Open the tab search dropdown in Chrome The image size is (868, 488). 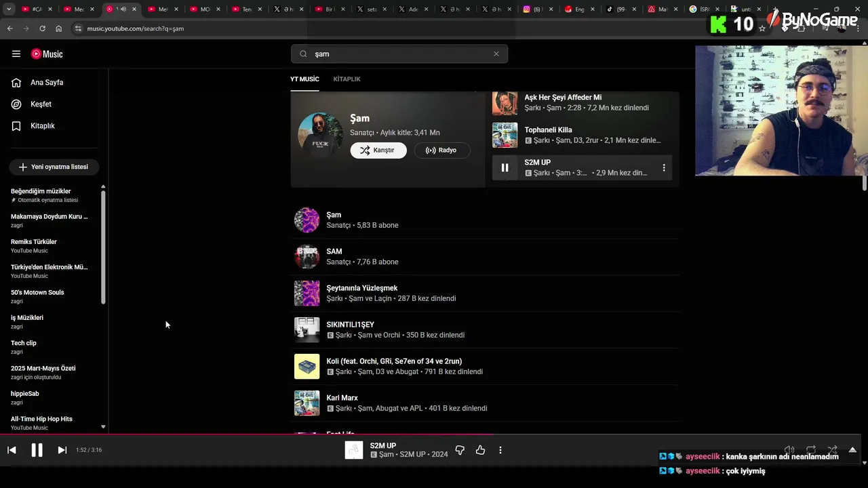pyautogui.click(x=8, y=9)
